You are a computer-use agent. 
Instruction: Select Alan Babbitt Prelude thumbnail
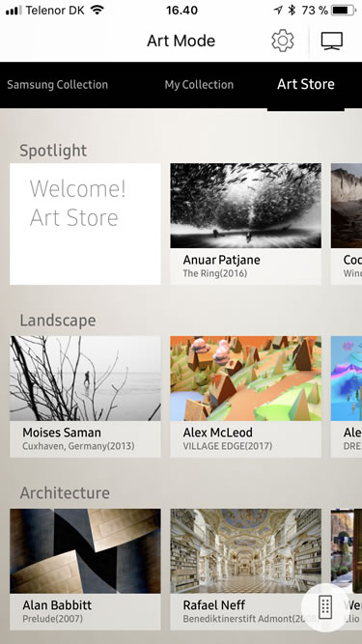[x=85, y=570]
